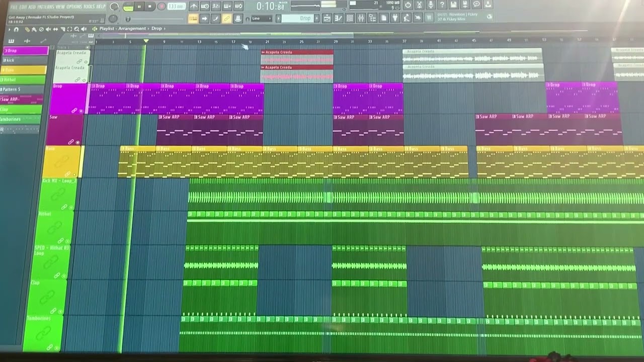The height and width of the screenshot is (362, 644).
Task: Click the microphone recording icon
Action: tap(431, 5)
